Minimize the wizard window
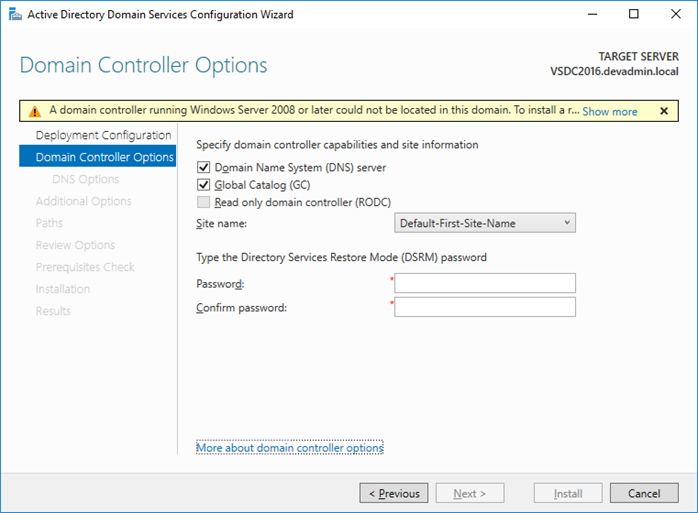Viewport: 698px width, 513px height. point(592,14)
